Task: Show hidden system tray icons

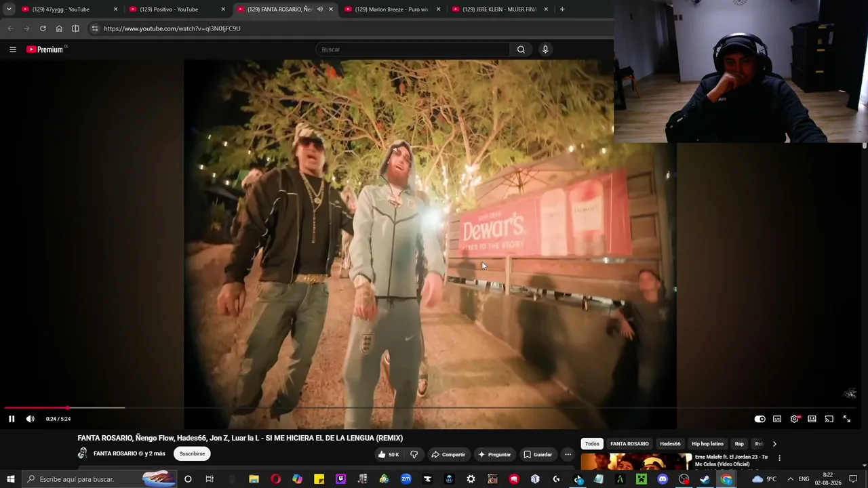Action: click(790, 479)
